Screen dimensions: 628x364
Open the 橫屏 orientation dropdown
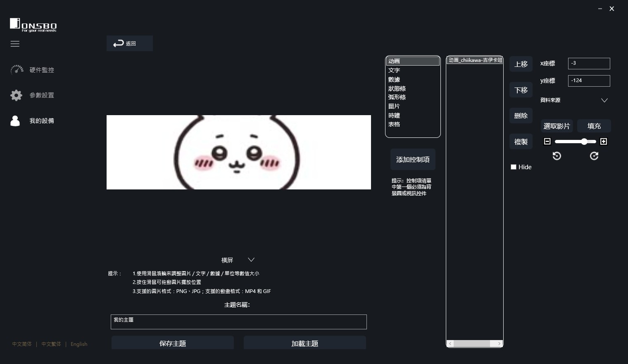coord(251,260)
